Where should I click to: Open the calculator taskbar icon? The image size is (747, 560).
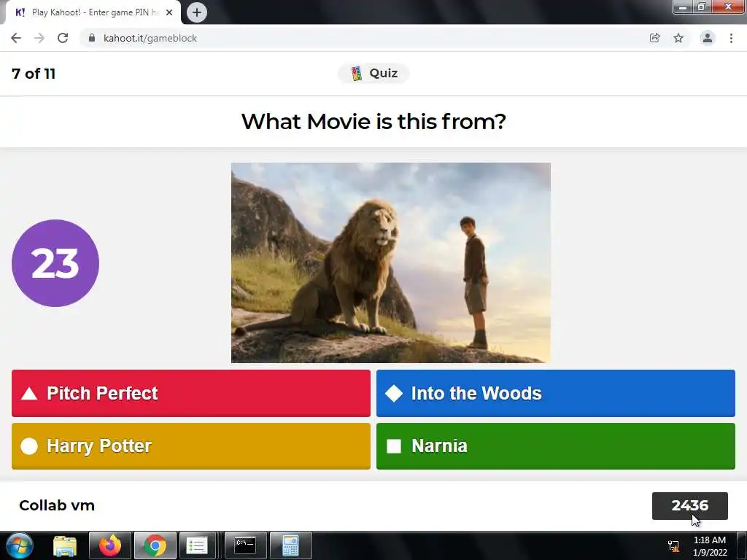click(290, 545)
